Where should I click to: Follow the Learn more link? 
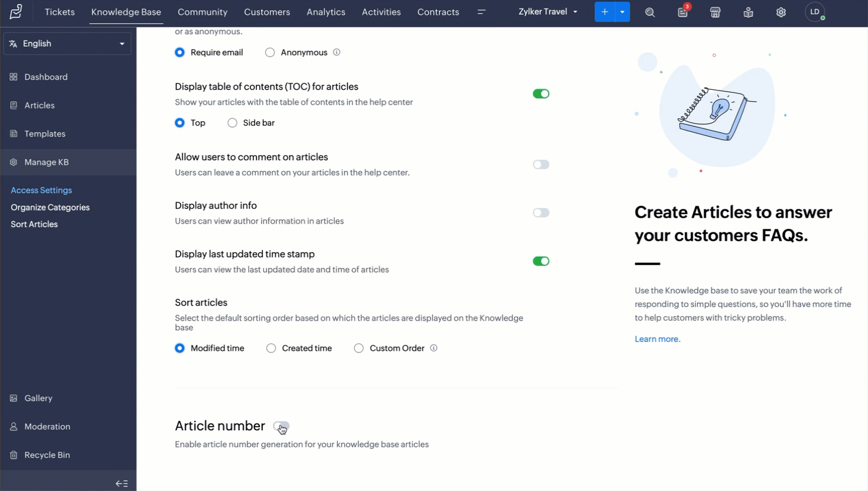657,339
